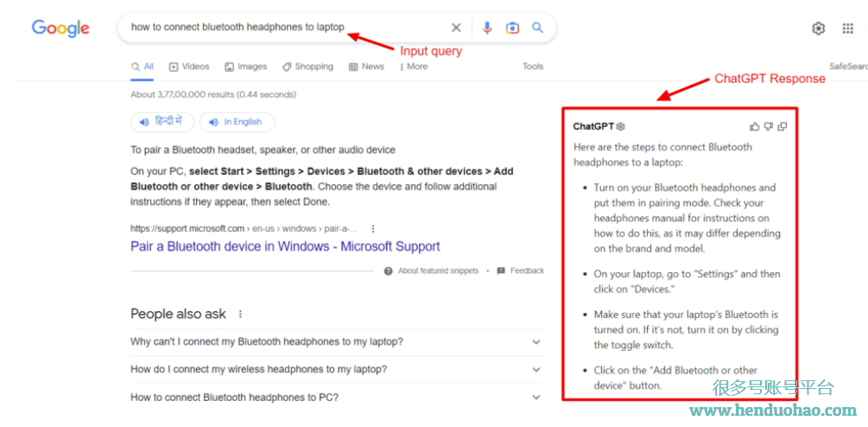868x427 pixels.
Task: Switch to the Images tab
Action: pyautogui.click(x=246, y=67)
